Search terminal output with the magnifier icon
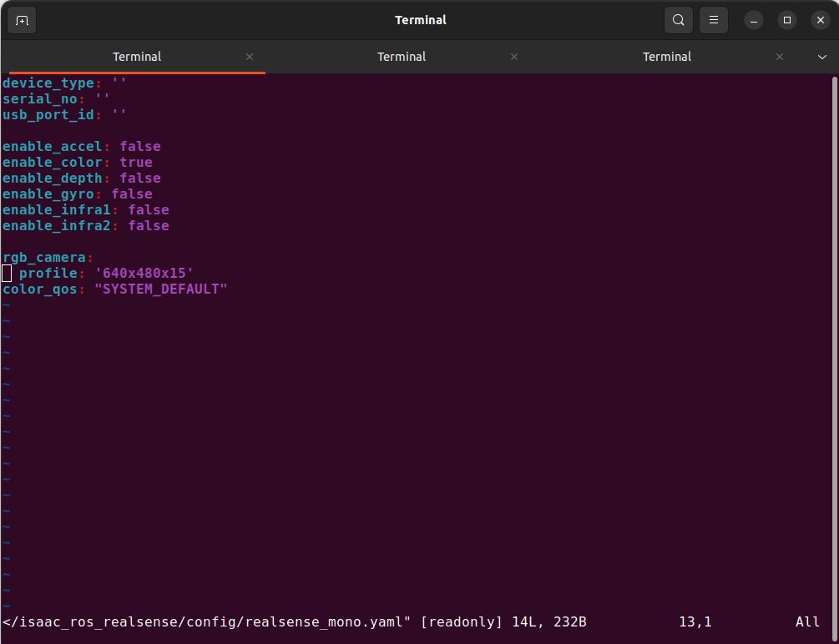The width and height of the screenshot is (839, 644). click(679, 20)
